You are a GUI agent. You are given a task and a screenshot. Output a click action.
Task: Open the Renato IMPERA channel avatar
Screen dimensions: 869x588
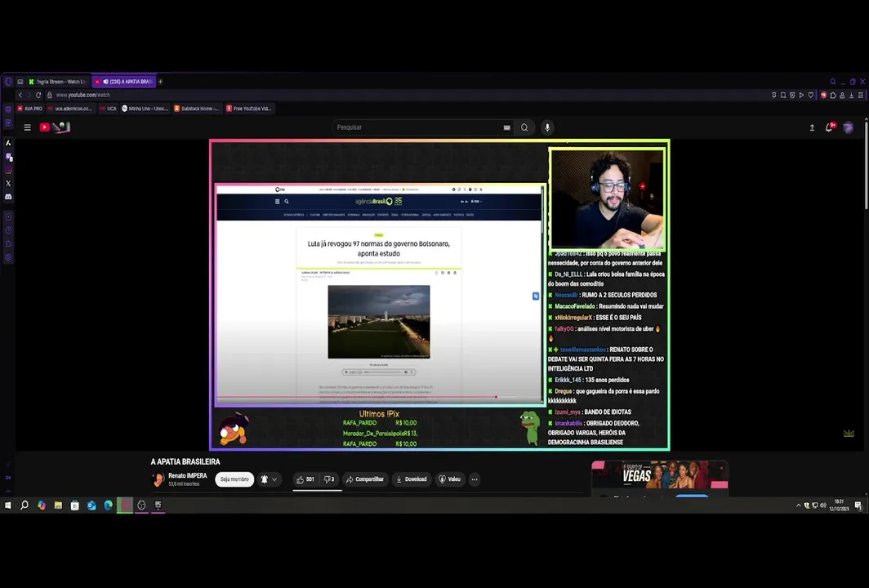pyautogui.click(x=158, y=479)
